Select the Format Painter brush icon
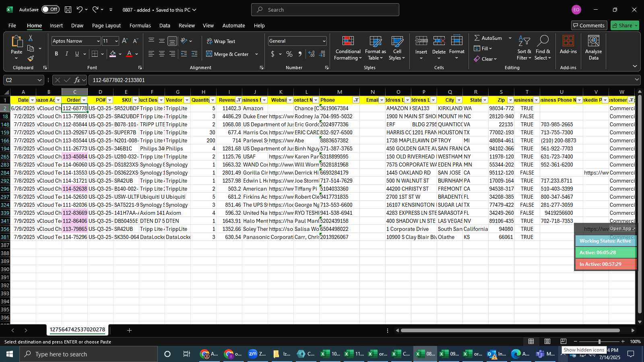The width and height of the screenshot is (644, 362). click(x=31, y=58)
